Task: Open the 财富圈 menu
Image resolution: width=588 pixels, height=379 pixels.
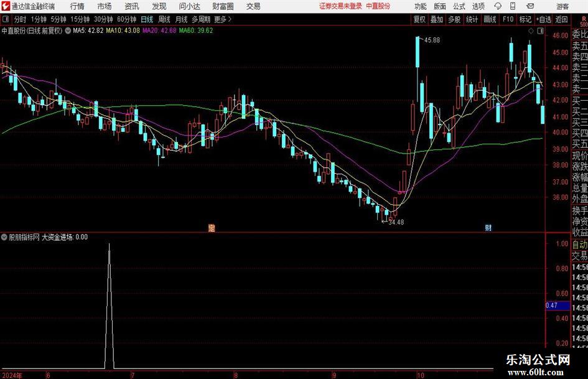Action: (223, 6)
